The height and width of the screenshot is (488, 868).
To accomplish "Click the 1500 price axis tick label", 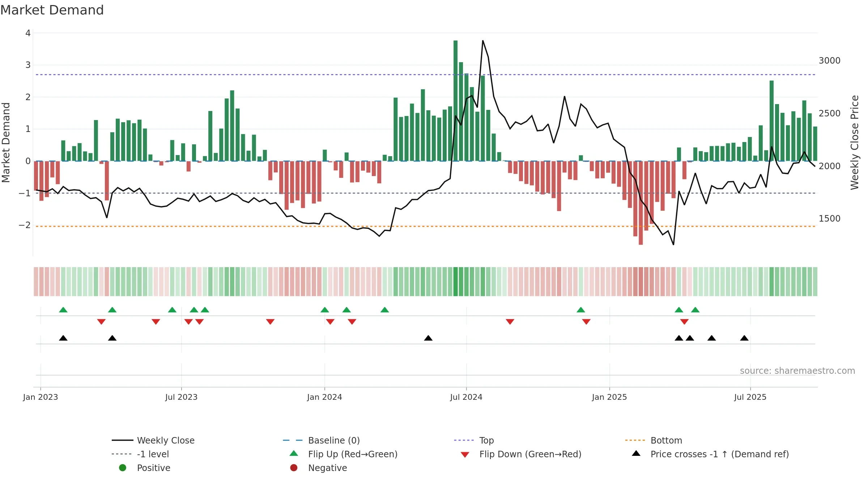I will coord(829,218).
